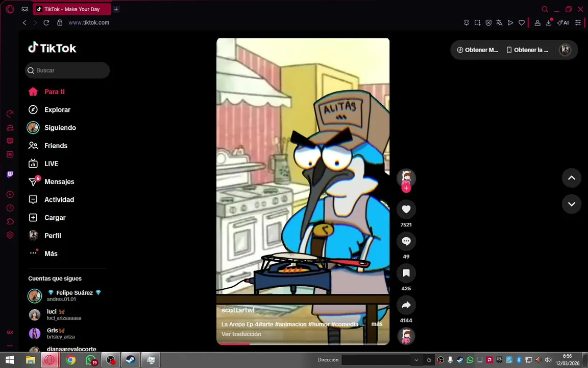
Task: Save the video with the bookmark icon
Action: tap(406, 273)
